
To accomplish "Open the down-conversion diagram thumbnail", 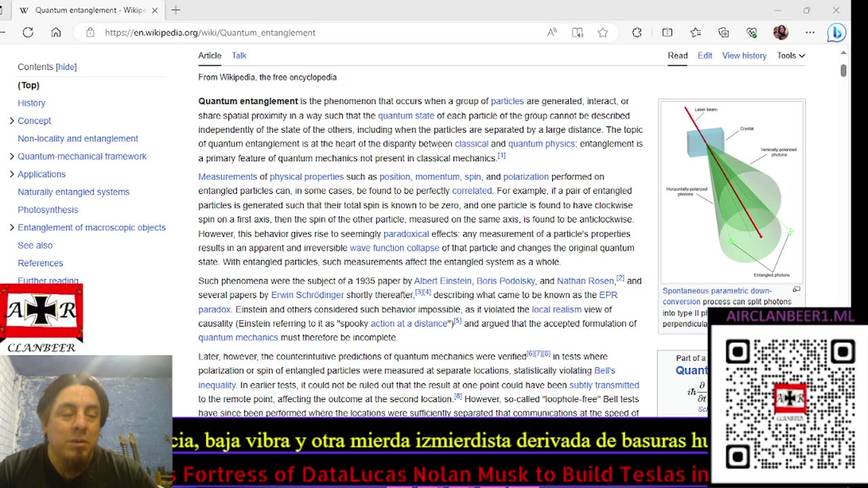I will 732,191.
